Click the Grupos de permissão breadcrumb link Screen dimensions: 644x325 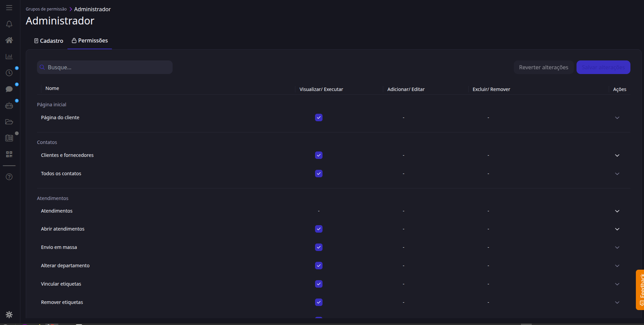tap(46, 9)
